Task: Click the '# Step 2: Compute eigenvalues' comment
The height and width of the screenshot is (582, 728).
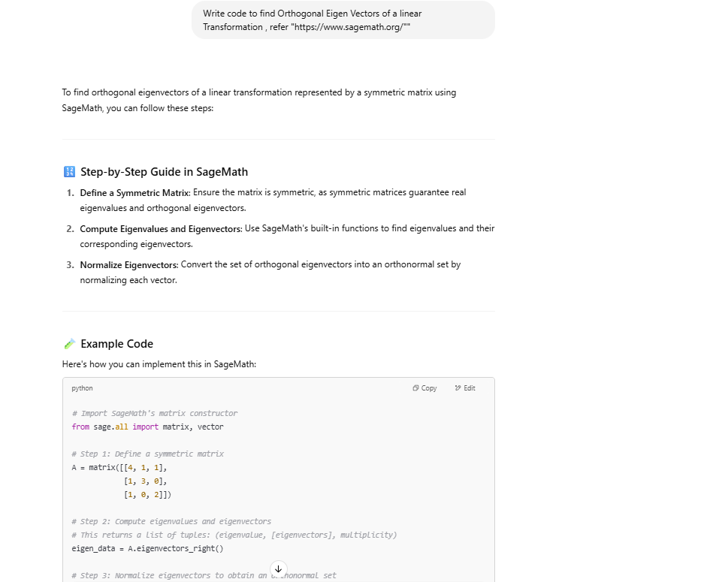Action: [x=171, y=521]
